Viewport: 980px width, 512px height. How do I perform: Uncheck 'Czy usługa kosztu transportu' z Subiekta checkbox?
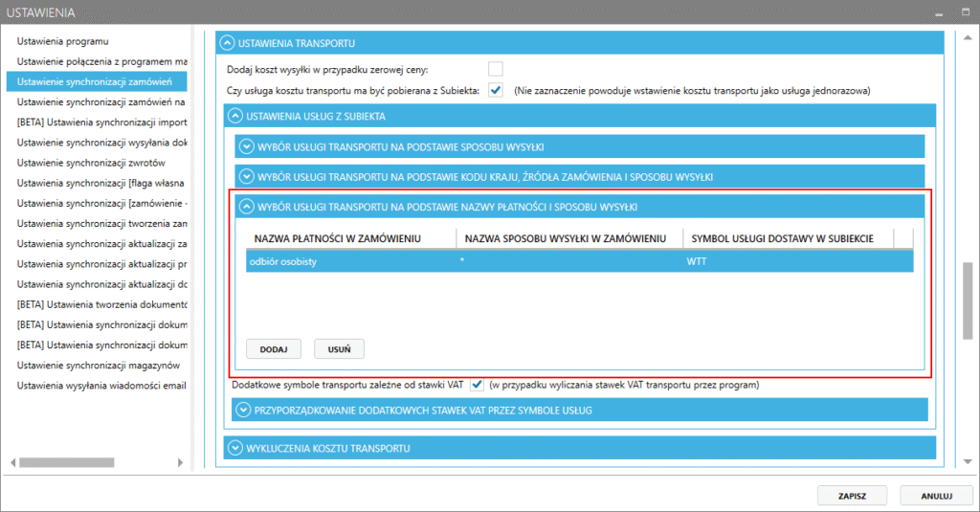tap(495, 90)
